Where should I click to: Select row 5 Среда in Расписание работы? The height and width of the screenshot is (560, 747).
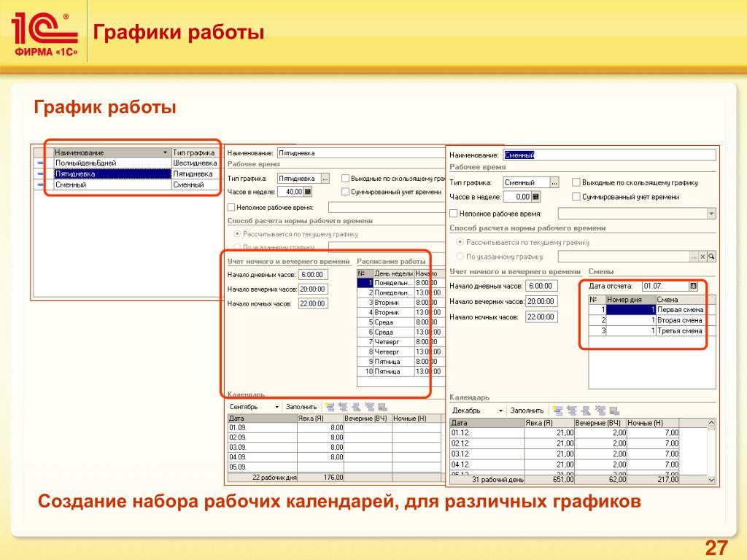click(401, 322)
